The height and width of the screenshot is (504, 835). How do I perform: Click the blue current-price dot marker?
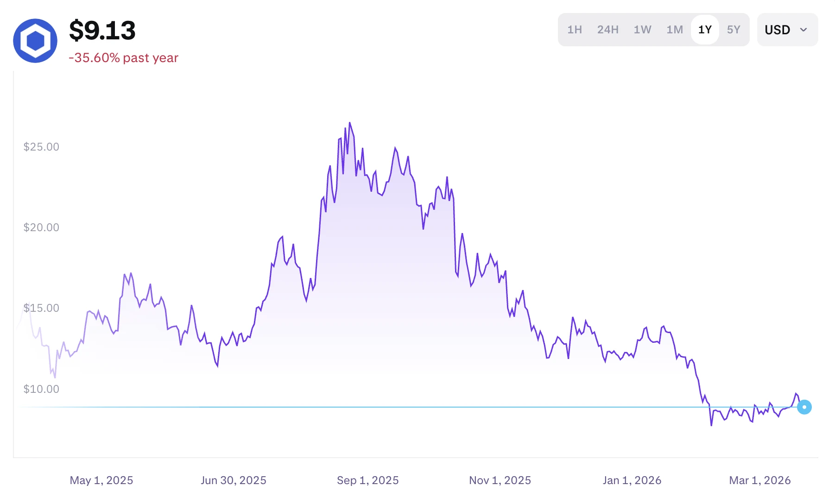[805, 408]
